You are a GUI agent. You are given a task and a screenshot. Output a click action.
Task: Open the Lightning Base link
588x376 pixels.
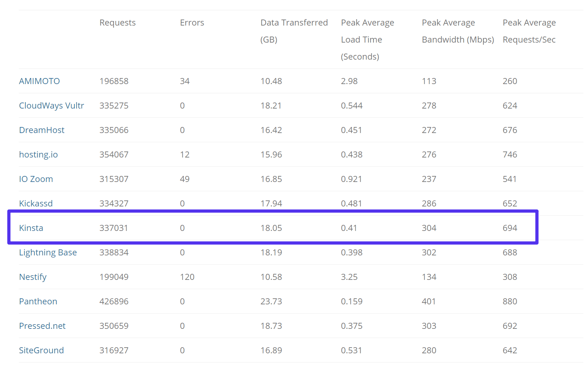pyautogui.click(x=48, y=253)
